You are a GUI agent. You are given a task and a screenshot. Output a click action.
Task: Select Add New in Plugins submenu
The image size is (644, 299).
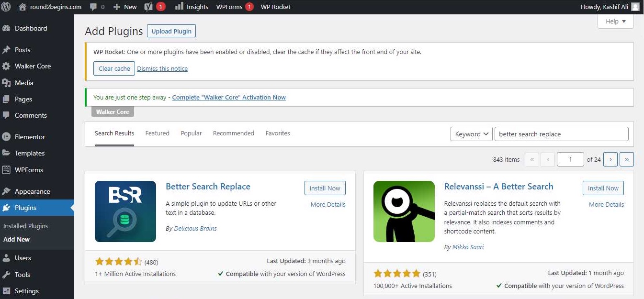pyautogui.click(x=17, y=239)
